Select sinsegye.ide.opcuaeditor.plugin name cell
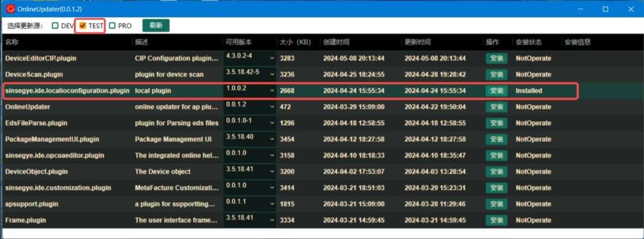The height and width of the screenshot is (239, 644). click(x=54, y=156)
